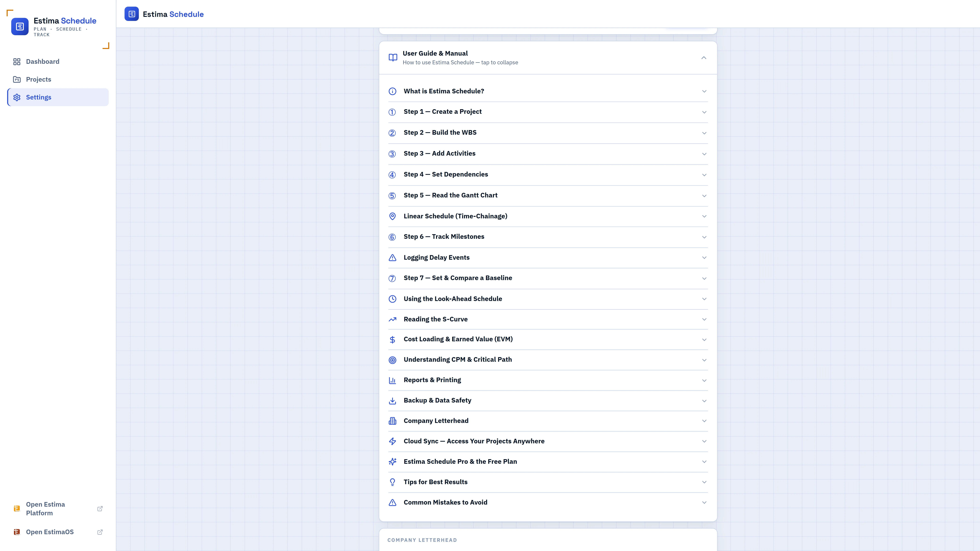The image size is (980, 551).
Task: Click the download icon for Backup & Data Safety
Action: click(393, 401)
